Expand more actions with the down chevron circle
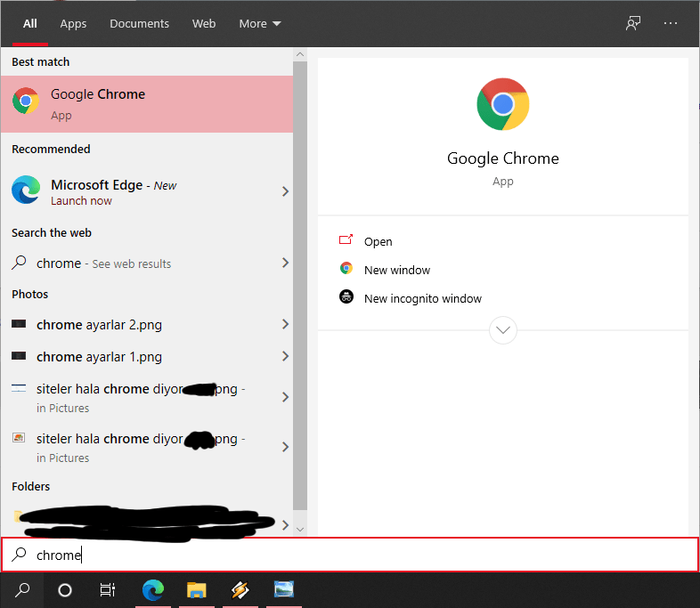 502,330
